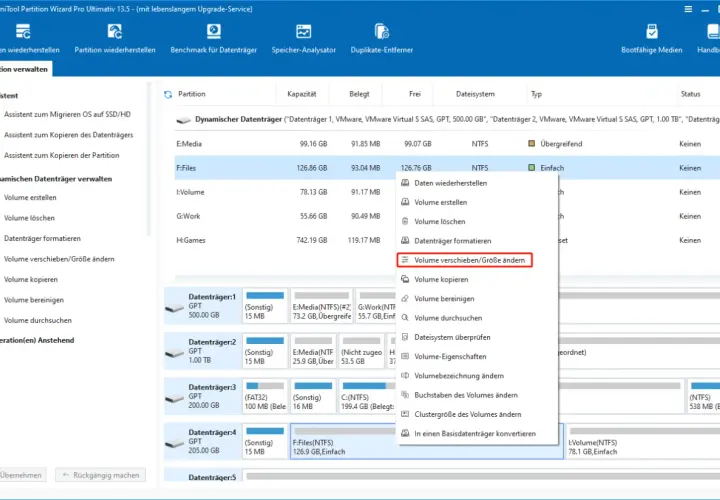Choose Volumebezeichnung ändern menu entry
Screen dimensions: 720x500
pyautogui.click(x=477, y=376)
